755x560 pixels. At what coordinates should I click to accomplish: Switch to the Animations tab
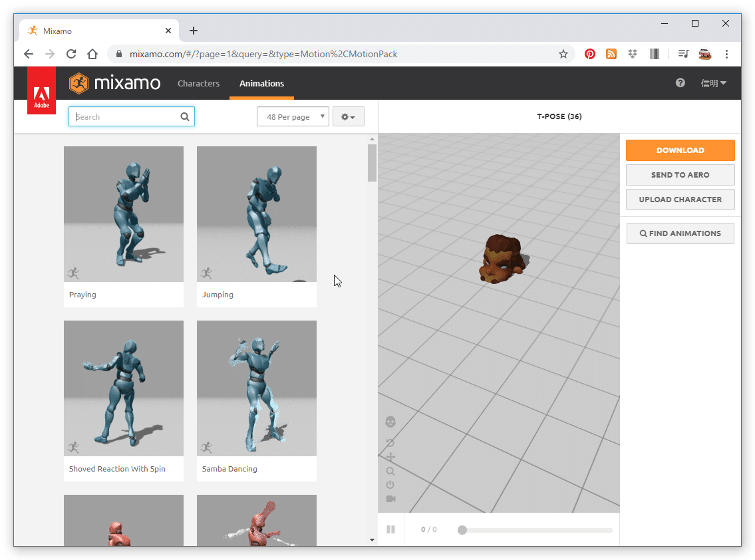coord(261,83)
